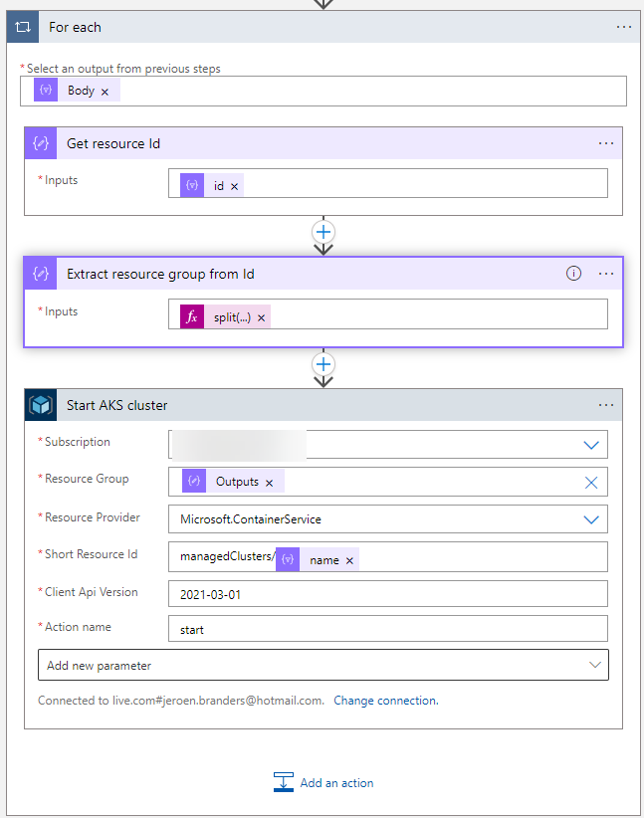
Task: Click the Action name input field
Action: [x=388, y=629]
